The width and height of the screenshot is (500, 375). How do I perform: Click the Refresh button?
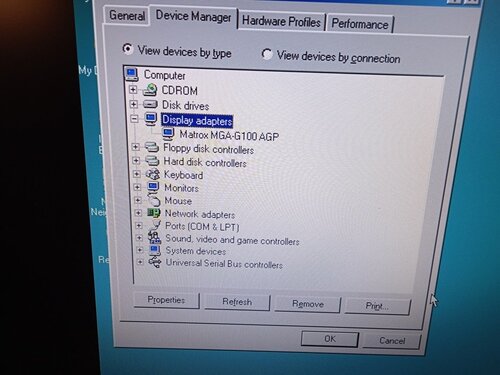coord(237,302)
